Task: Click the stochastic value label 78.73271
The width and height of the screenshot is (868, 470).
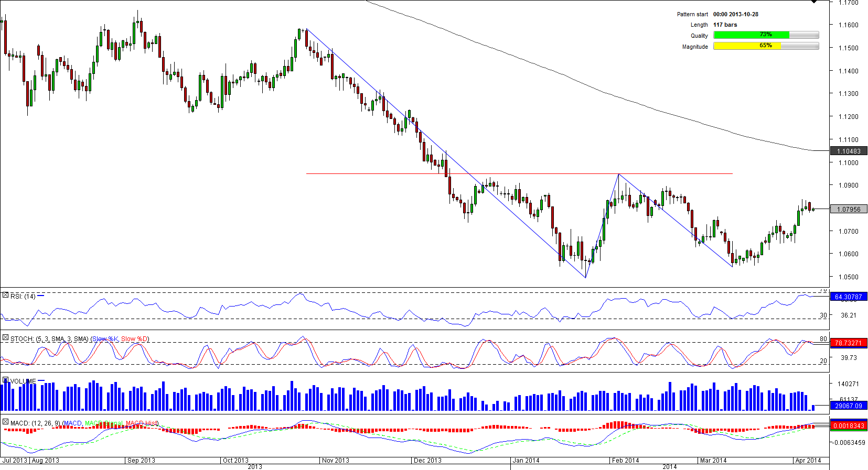Action: click(849, 343)
